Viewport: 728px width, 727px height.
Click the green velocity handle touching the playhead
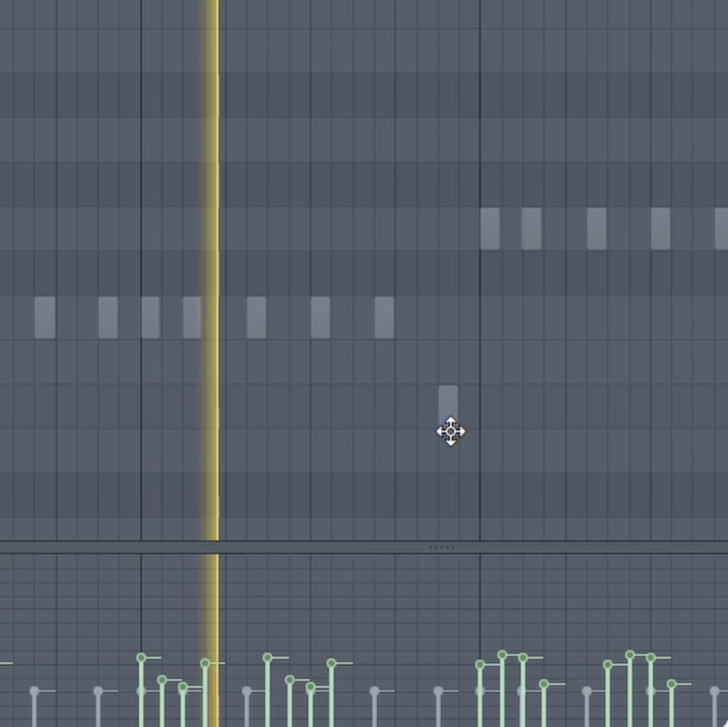[205, 663]
